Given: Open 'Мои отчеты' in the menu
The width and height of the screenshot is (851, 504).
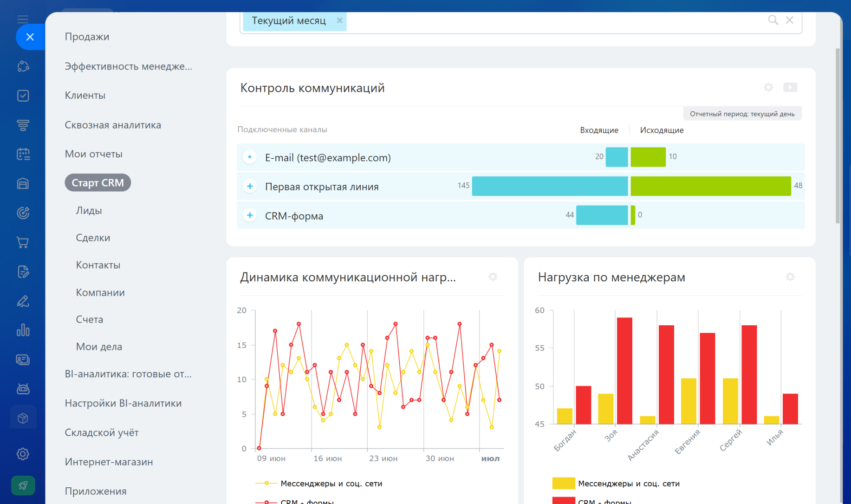Looking at the screenshot, I should [x=94, y=154].
